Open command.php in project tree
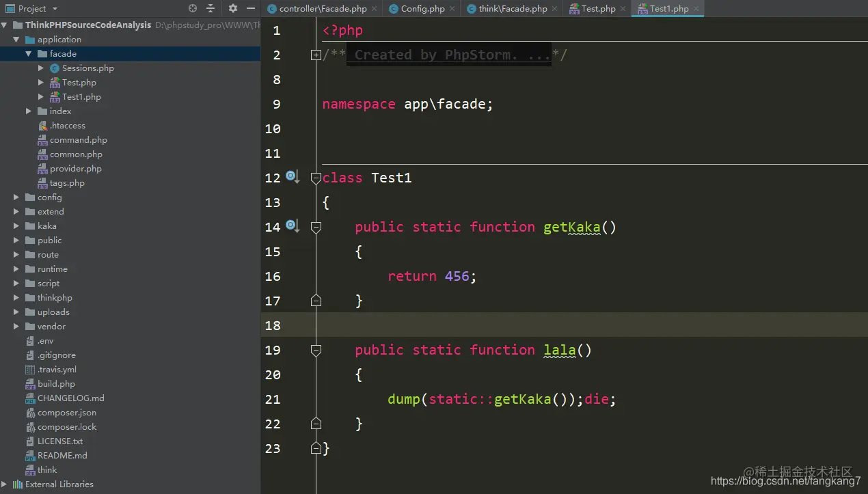 [78, 140]
